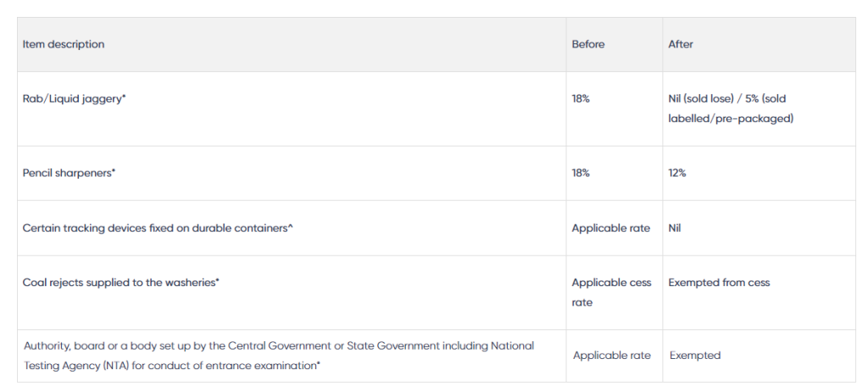Select the 'Pencil sharpeners*' item cell
Screen dimensions: 868x392
tap(69, 173)
